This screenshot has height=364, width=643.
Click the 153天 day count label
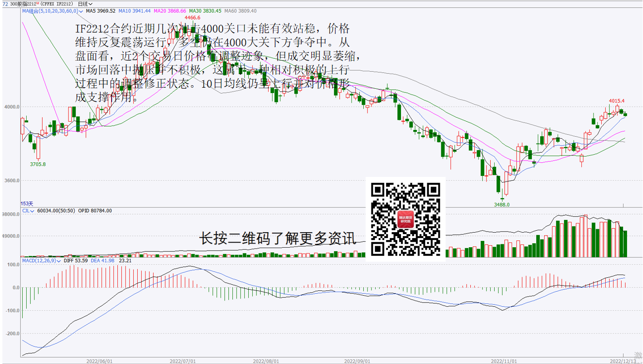(27, 204)
